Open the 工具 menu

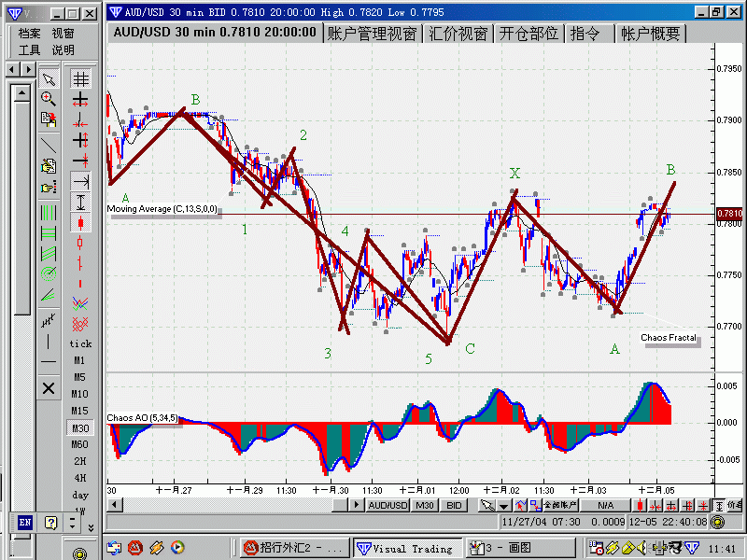[30, 49]
